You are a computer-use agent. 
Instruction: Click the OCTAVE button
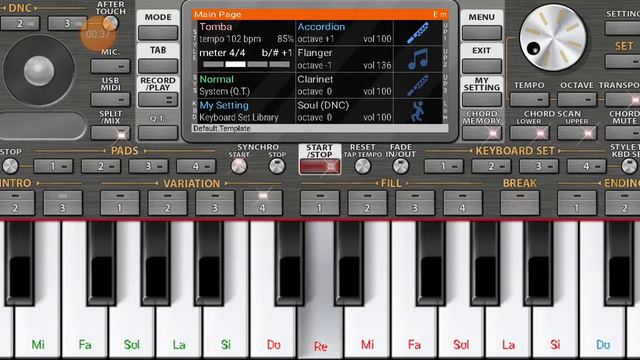(577, 100)
